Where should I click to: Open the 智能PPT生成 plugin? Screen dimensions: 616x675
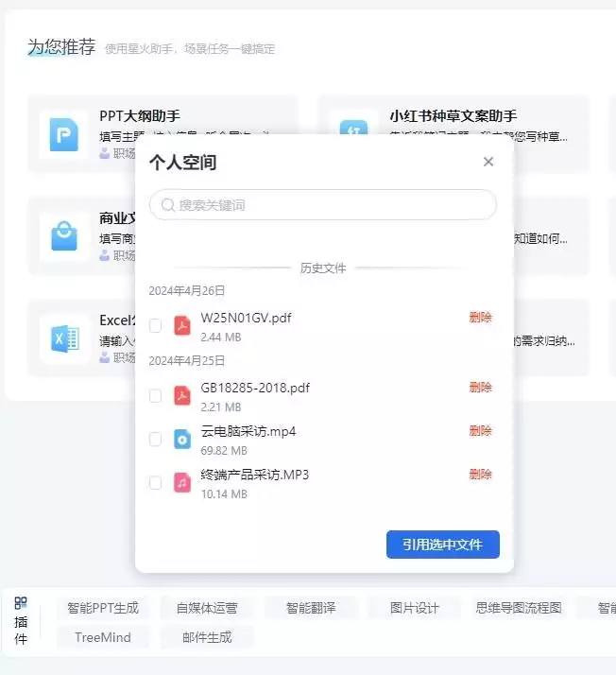[103, 608]
